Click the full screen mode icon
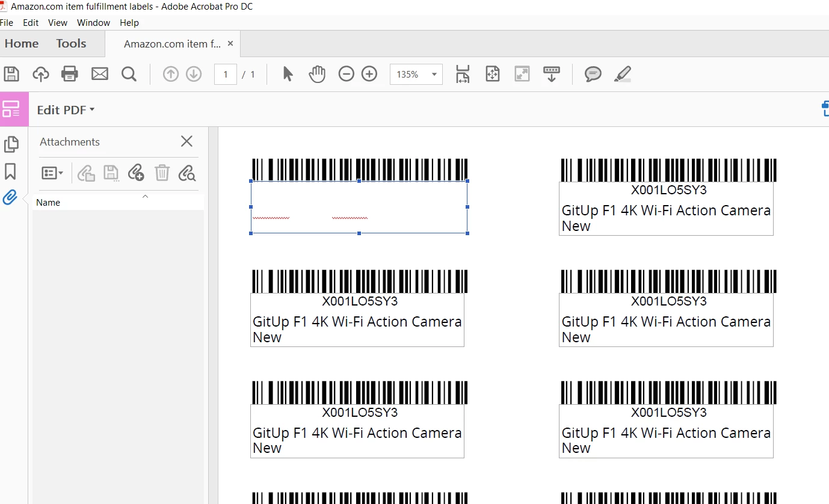This screenshot has width=829, height=504. pos(522,74)
